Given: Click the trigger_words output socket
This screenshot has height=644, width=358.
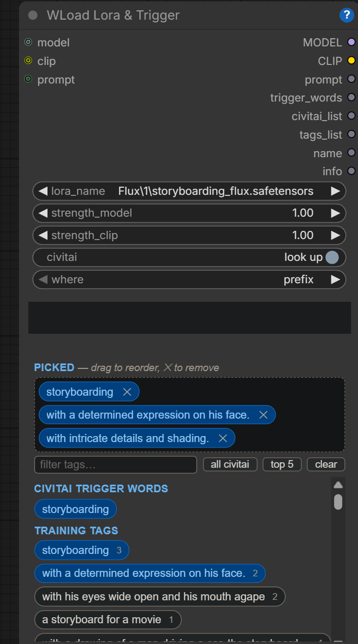Looking at the screenshot, I should [351, 97].
